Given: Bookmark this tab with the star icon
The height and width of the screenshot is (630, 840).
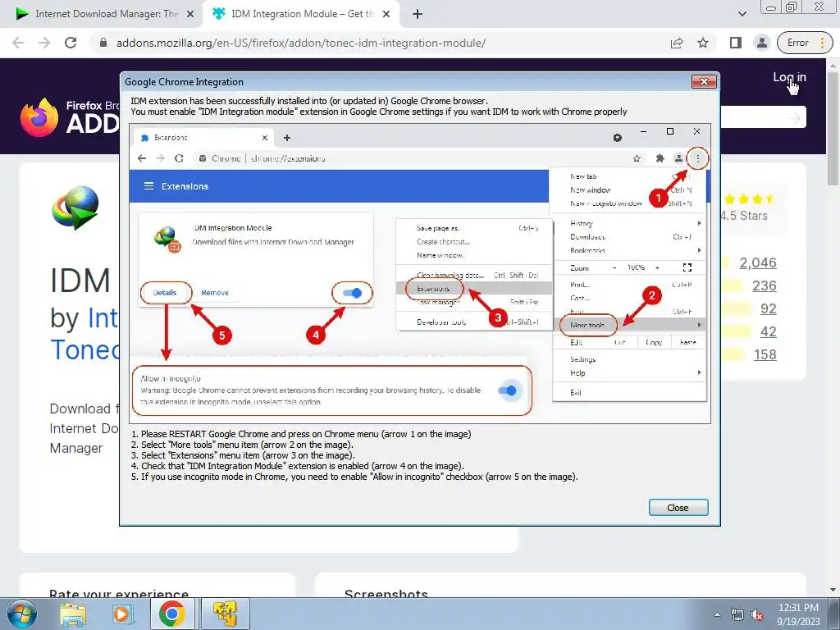Looking at the screenshot, I should 703,43.
